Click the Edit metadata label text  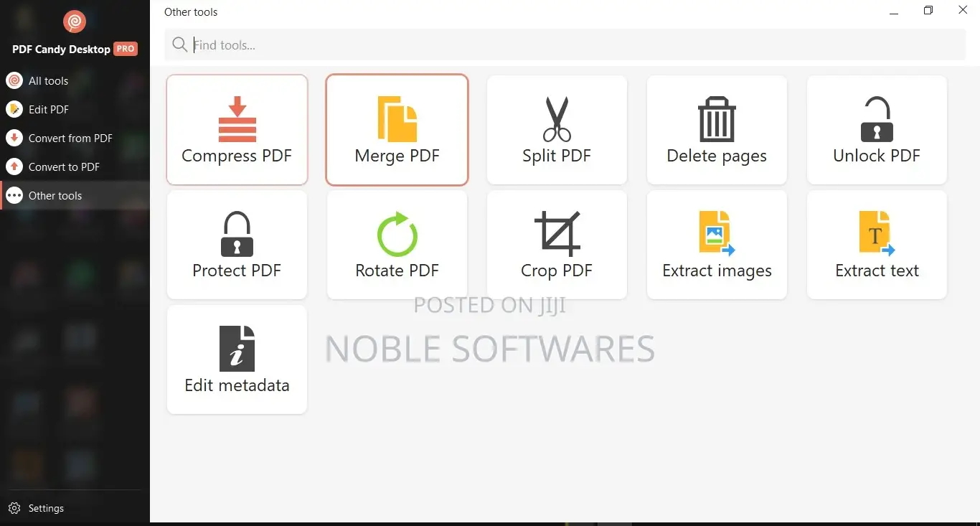(237, 385)
